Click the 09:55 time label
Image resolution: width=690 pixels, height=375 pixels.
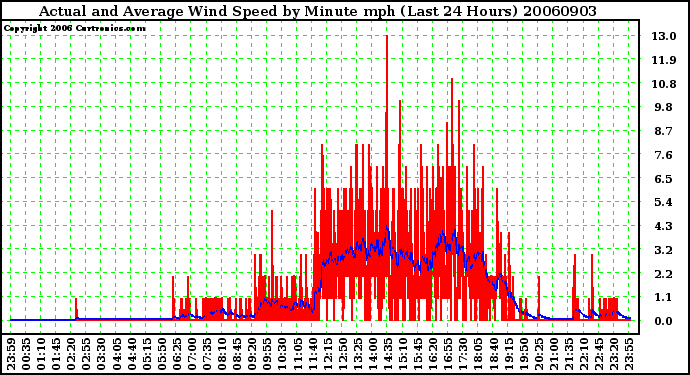click(x=267, y=354)
